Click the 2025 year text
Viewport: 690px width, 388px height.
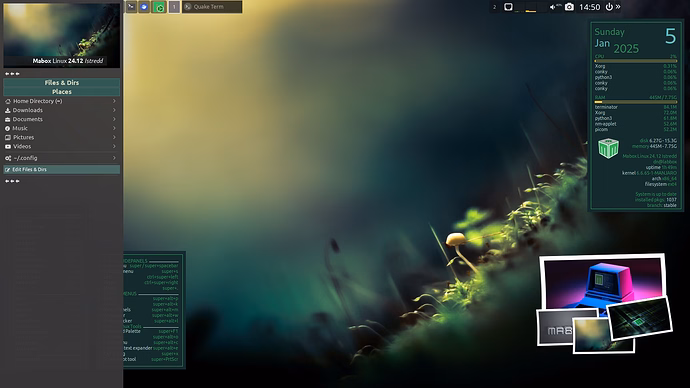click(x=626, y=48)
